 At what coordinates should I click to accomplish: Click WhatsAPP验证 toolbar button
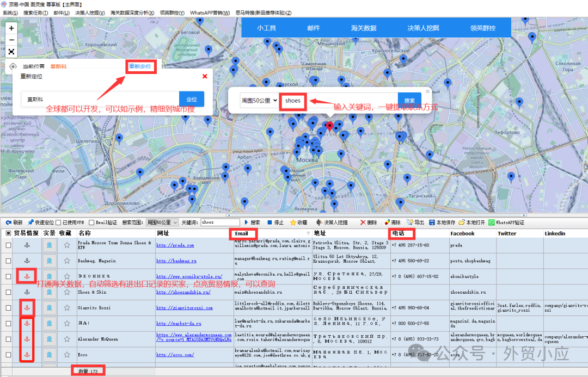507,223
